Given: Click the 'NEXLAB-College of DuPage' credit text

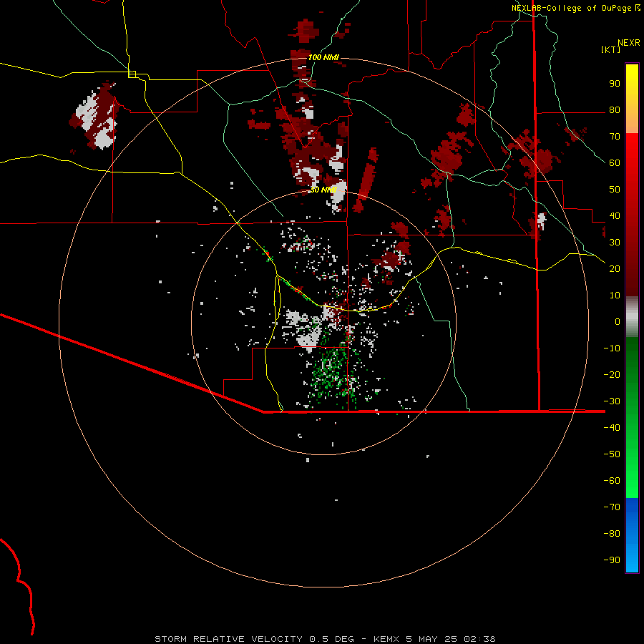Looking at the screenshot, I should point(572,8).
